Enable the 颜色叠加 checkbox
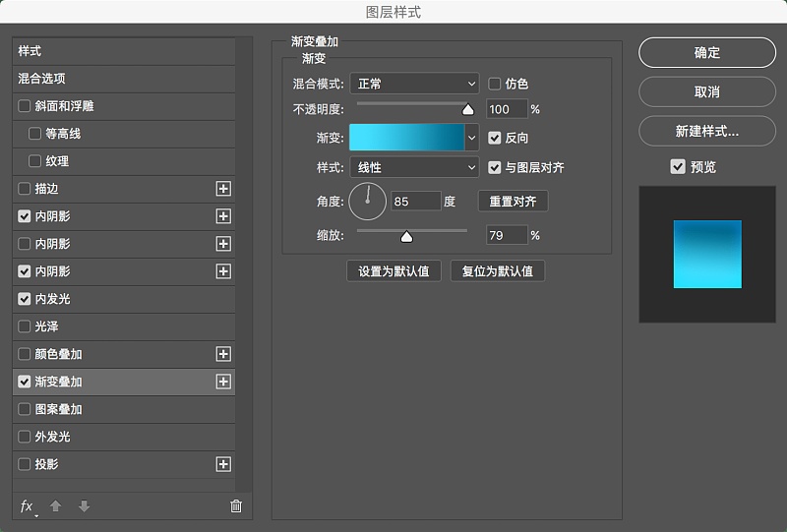787x532 pixels. [24, 354]
